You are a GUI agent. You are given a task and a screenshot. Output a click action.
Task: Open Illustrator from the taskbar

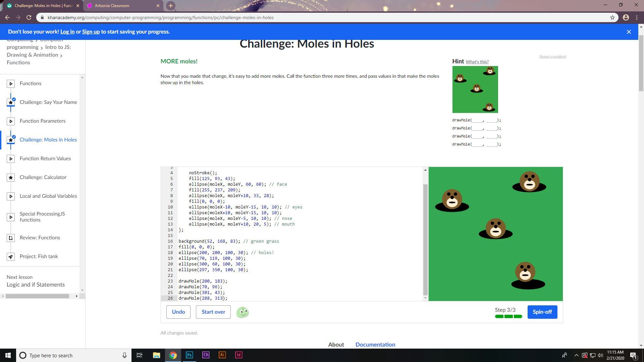222,355
